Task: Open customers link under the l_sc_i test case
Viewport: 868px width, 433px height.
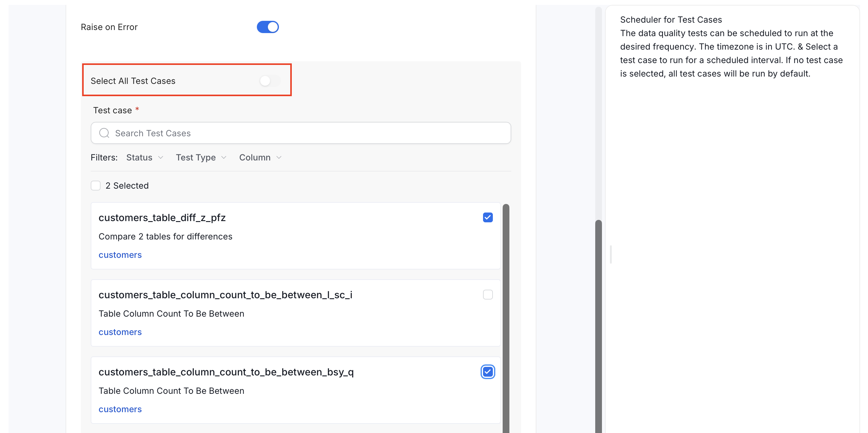Action: [120, 332]
